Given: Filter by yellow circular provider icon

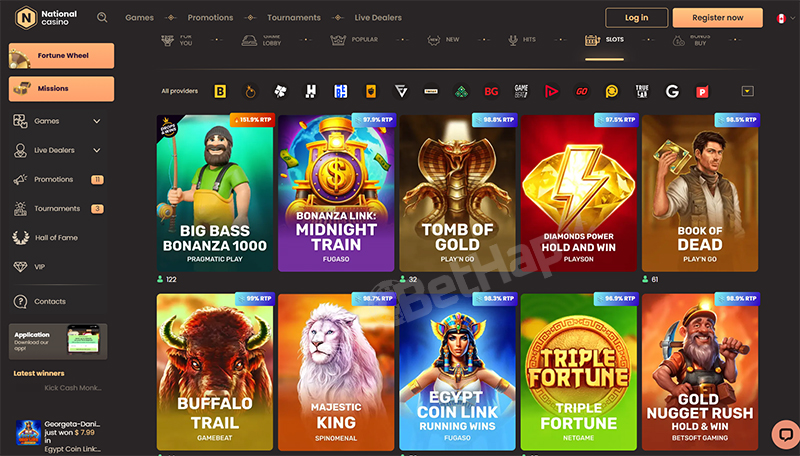Looking at the screenshot, I should point(612,91).
